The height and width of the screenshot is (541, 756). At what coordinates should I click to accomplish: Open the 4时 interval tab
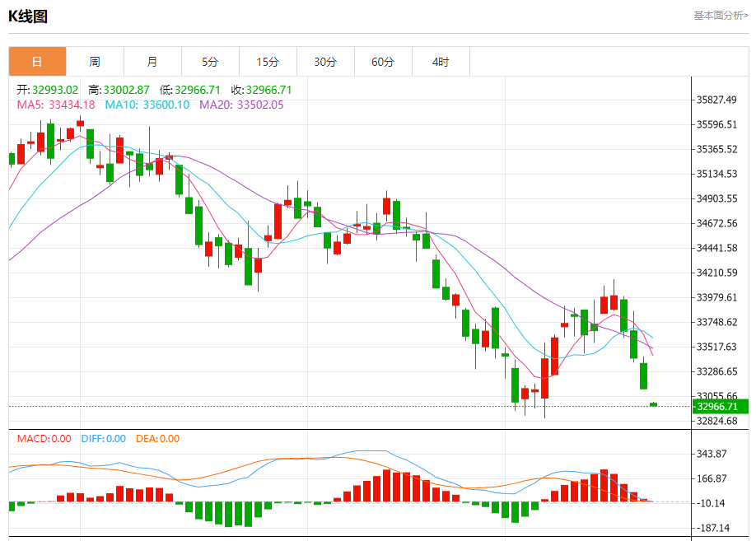tap(441, 62)
